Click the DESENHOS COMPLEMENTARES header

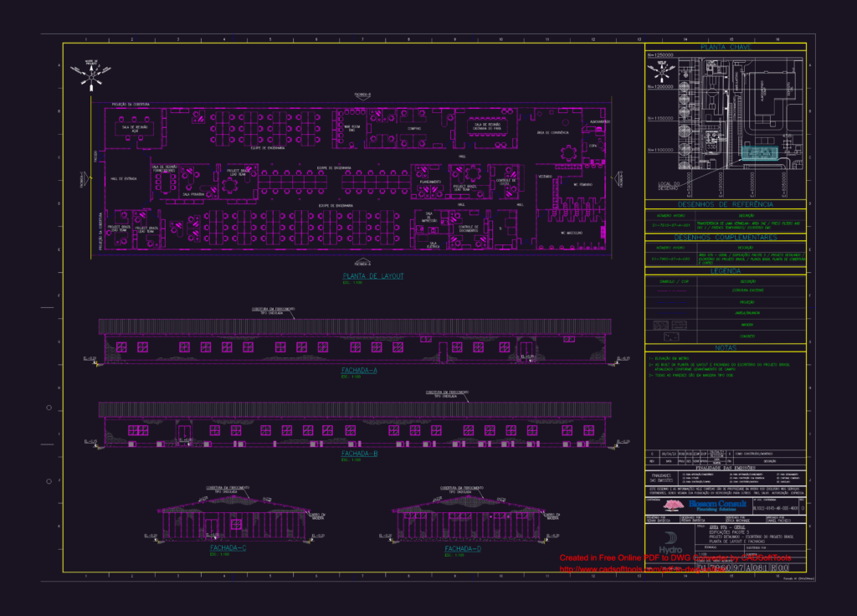(x=726, y=237)
